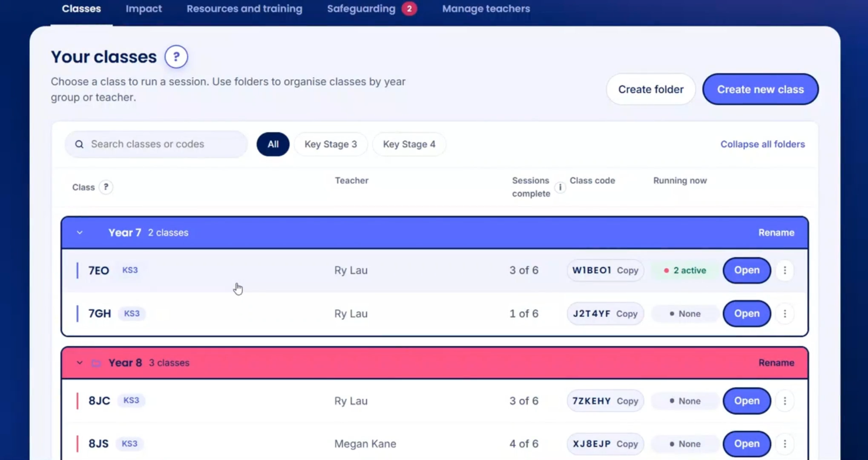The image size is (868, 460).
Task: Open class 7EO
Action: pyautogui.click(x=747, y=270)
